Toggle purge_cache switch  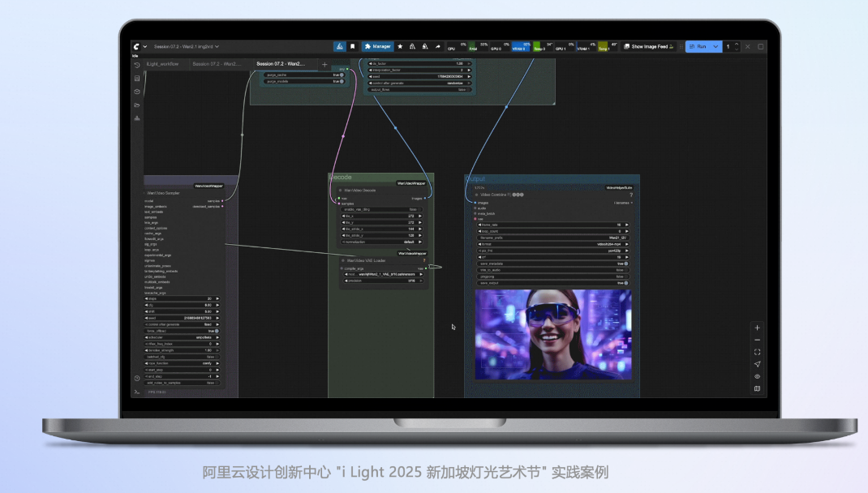(341, 75)
